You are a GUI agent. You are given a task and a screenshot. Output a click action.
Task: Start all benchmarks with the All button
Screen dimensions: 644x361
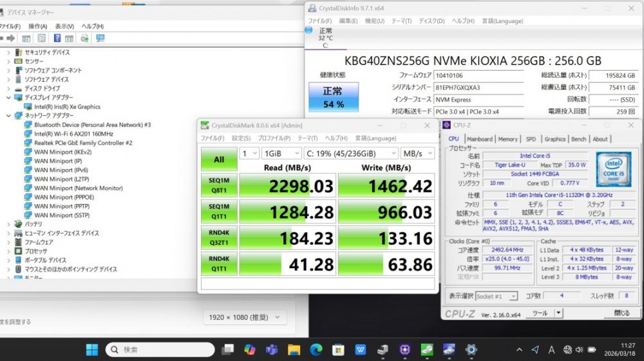[x=219, y=159]
